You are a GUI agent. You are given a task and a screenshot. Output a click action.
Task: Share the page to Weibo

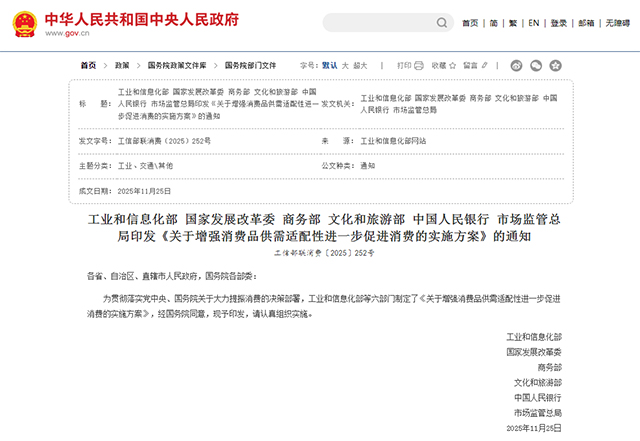point(516,65)
